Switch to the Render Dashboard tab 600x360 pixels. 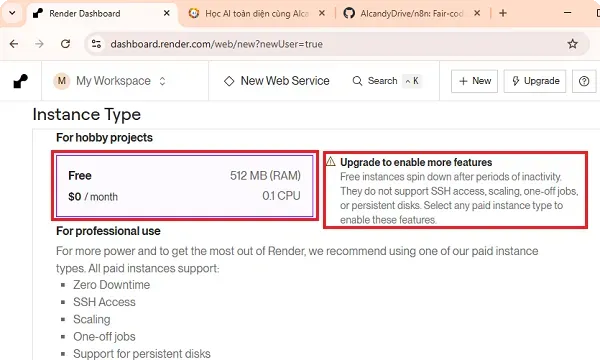coord(103,14)
